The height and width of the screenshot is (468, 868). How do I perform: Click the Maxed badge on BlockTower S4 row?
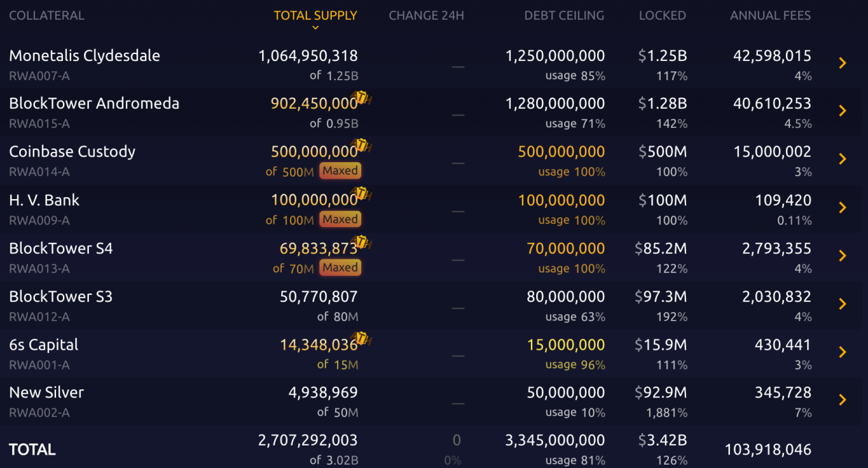pos(340,268)
